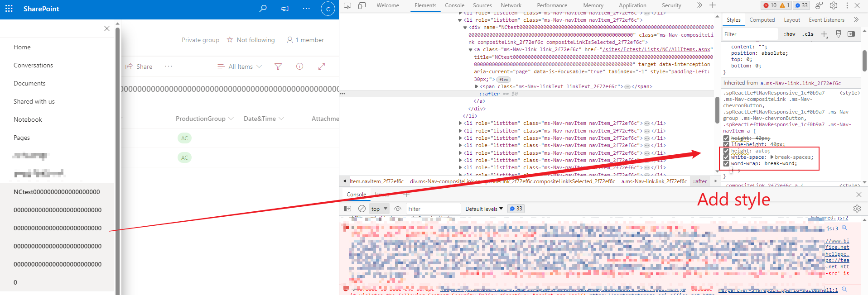Collapse the div NCtest element triangle

pyautogui.click(x=465, y=28)
